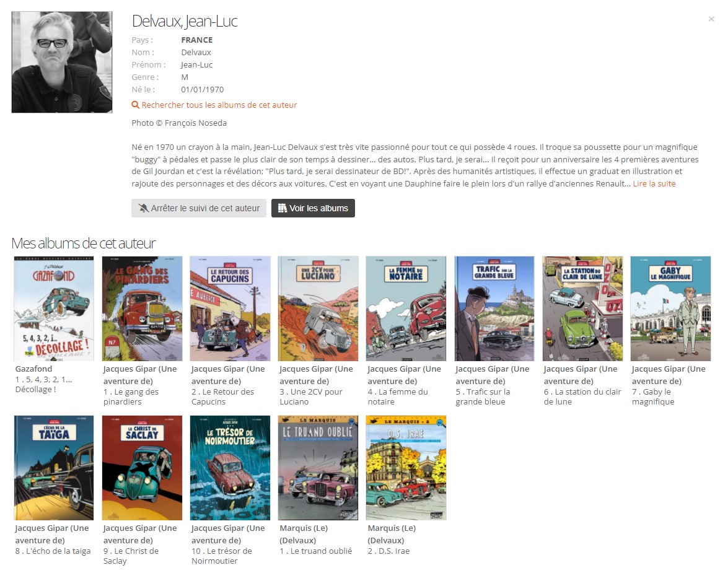The image size is (728, 573).
Task: Click the books icon on Voir les albums
Action: 283,208
